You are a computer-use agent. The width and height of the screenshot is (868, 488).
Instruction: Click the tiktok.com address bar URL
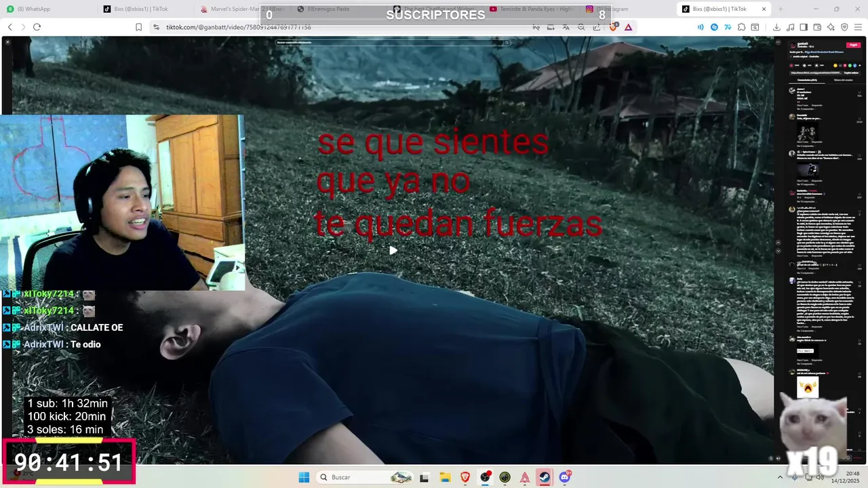click(x=238, y=27)
